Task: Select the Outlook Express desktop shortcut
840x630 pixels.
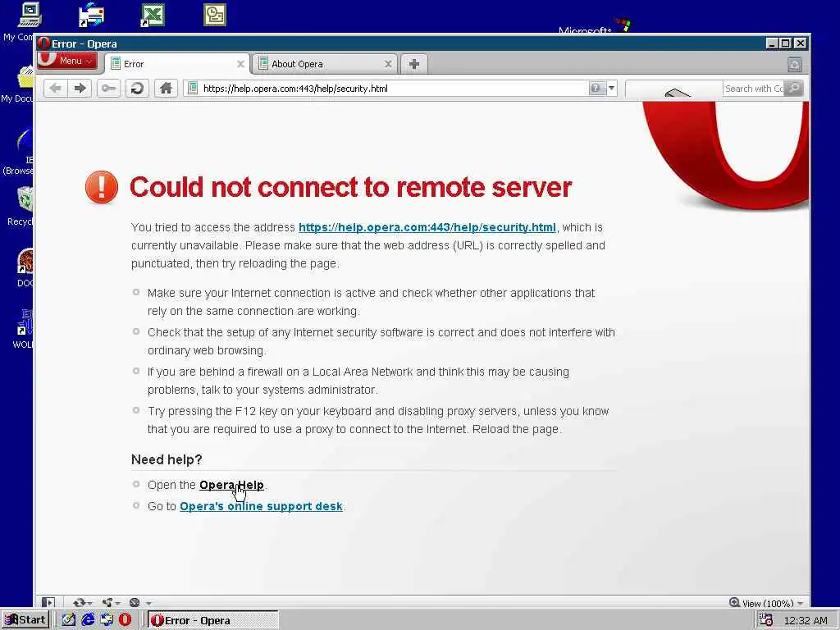Action: (91, 15)
